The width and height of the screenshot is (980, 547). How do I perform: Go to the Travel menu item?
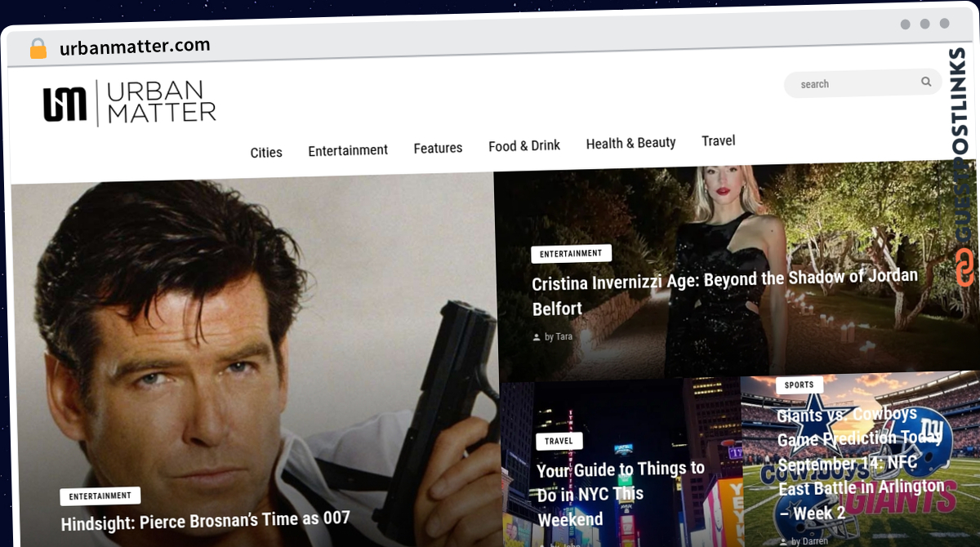point(719,140)
